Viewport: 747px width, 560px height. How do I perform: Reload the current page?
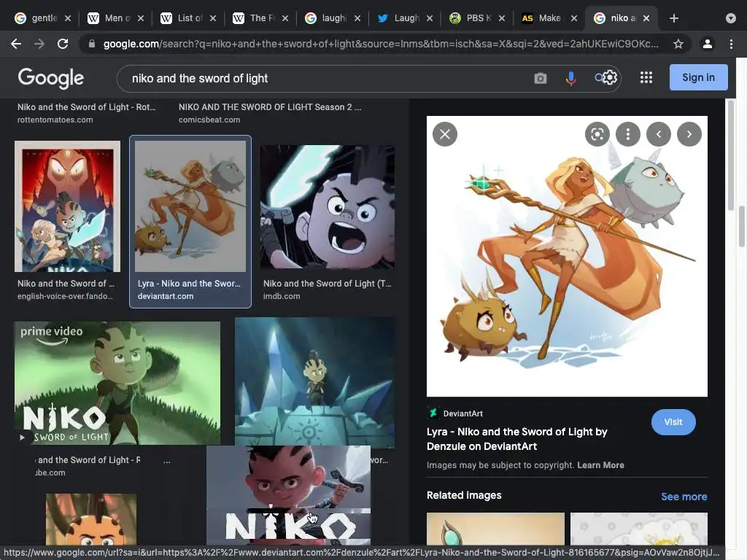[x=63, y=44]
